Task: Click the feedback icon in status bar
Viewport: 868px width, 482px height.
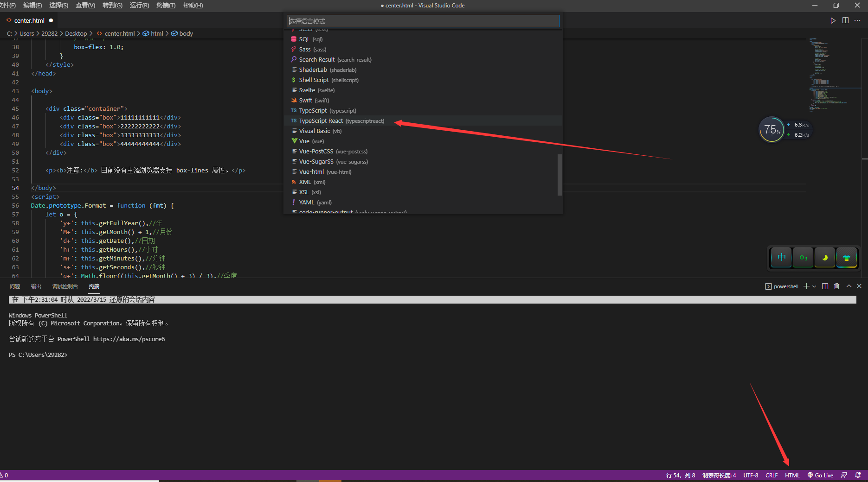Action: [844, 475]
